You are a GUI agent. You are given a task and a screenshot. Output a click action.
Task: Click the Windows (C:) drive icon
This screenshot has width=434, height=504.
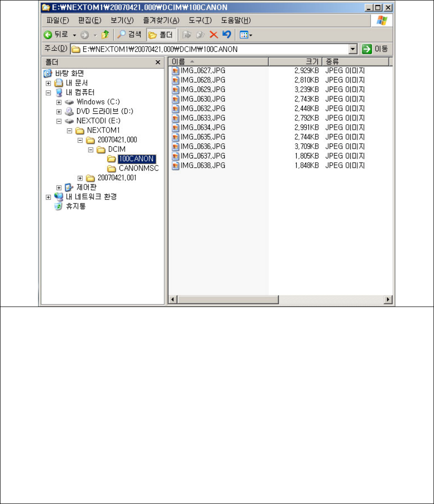69,102
